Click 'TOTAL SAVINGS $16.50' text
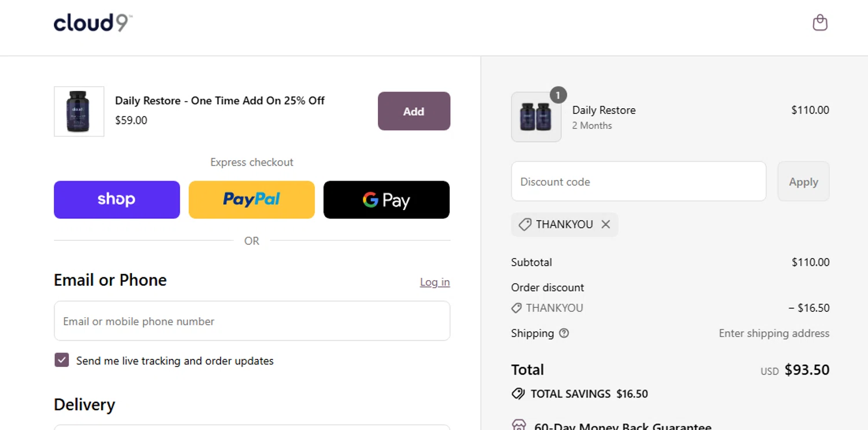 pos(589,394)
